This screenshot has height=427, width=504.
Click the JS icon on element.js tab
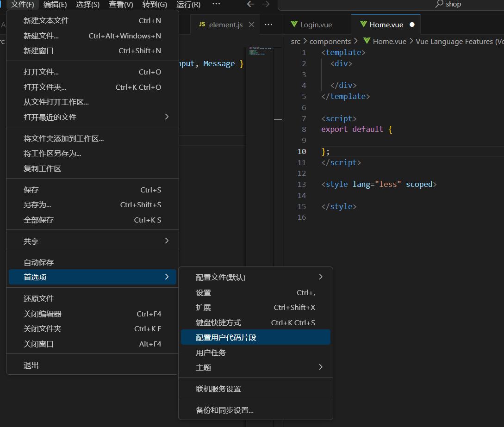click(202, 25)
